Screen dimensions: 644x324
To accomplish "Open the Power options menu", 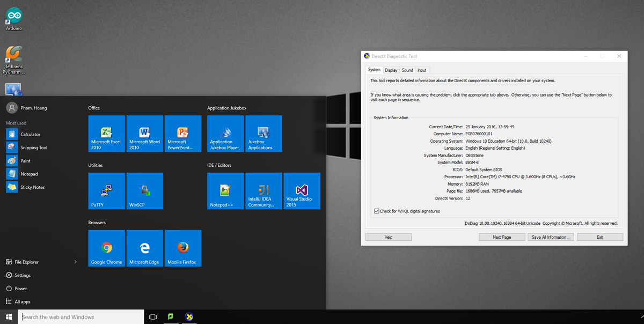I will pyautogui.click(x=20, y=289).
